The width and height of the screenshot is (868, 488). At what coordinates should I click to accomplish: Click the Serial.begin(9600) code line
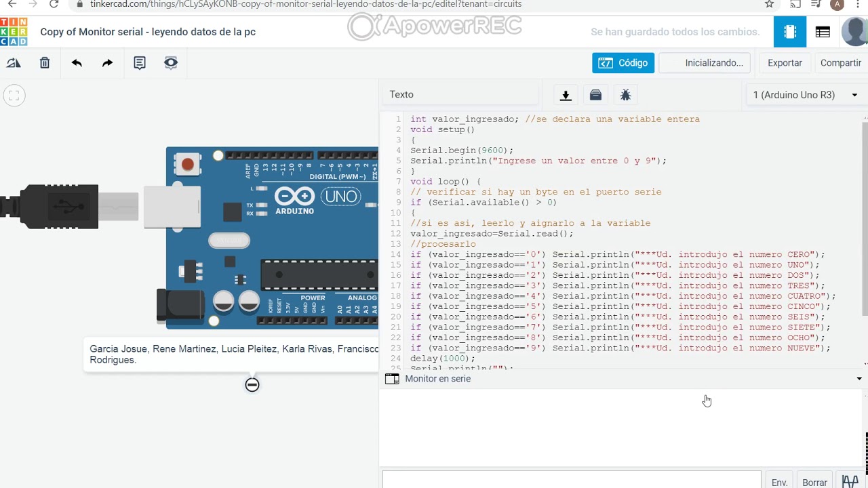point(462,150)
